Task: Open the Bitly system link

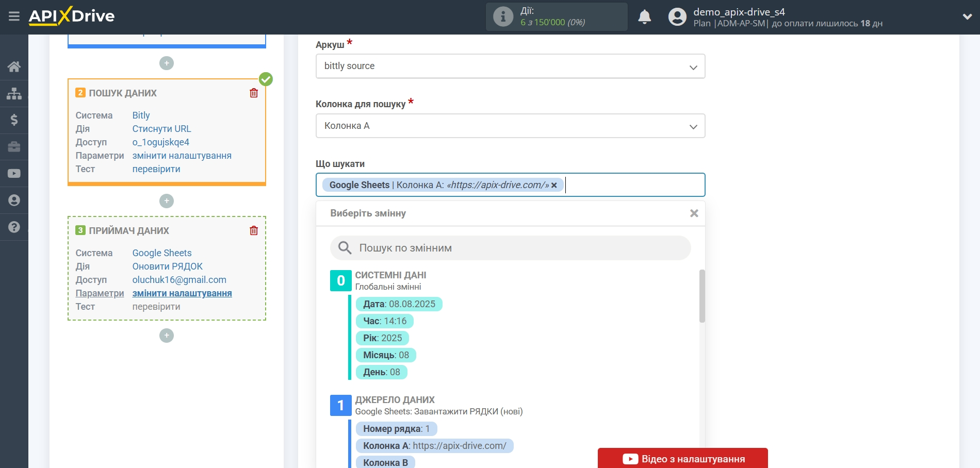Action: 141,115
